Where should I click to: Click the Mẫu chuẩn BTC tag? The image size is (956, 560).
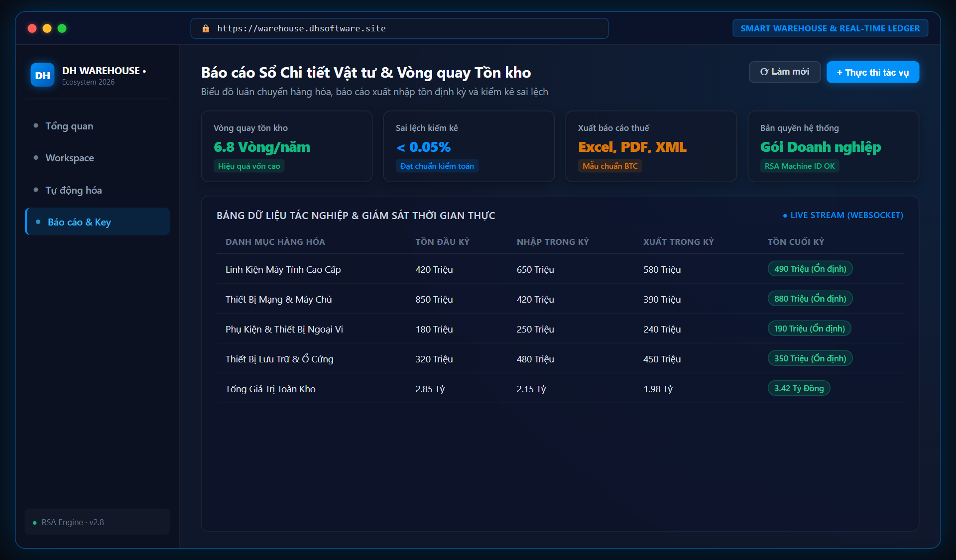(610, 166)
